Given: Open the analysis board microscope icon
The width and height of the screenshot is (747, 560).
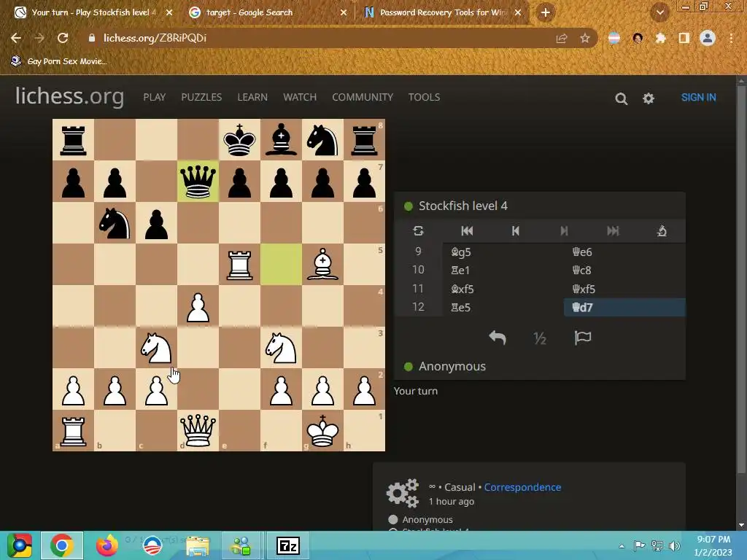Looking at the screenshot, I should pos(662,231).
